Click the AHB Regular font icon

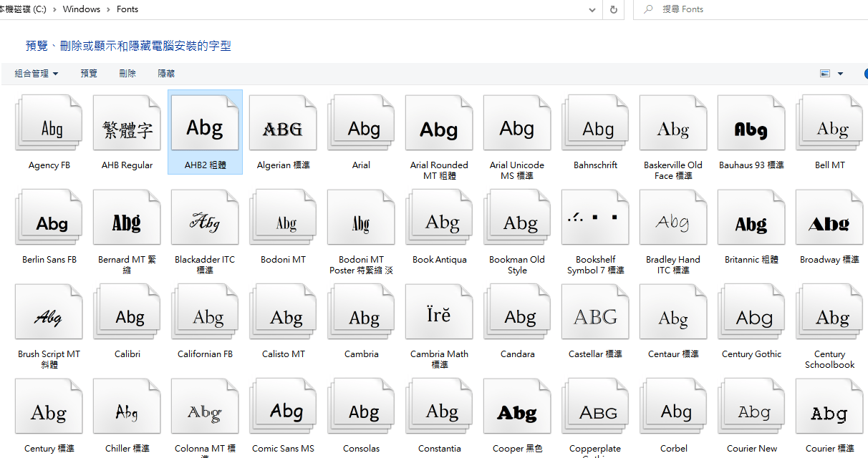point(127,128)
